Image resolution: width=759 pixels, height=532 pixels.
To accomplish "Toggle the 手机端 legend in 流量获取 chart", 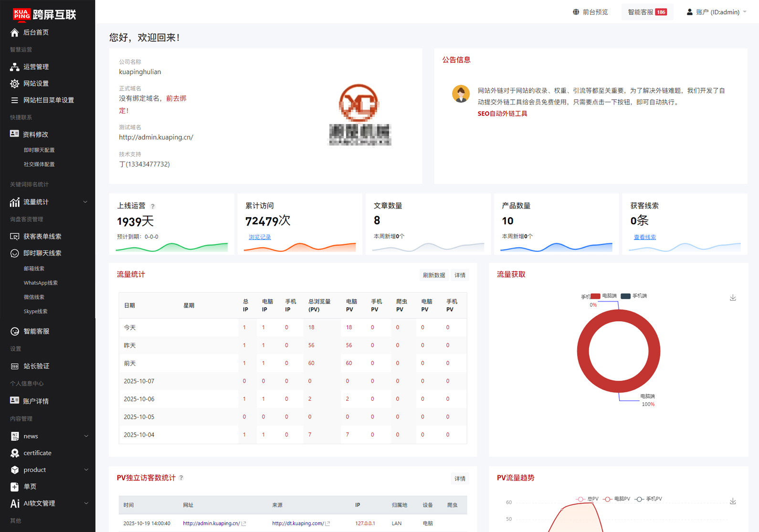I will click(633, 296).
